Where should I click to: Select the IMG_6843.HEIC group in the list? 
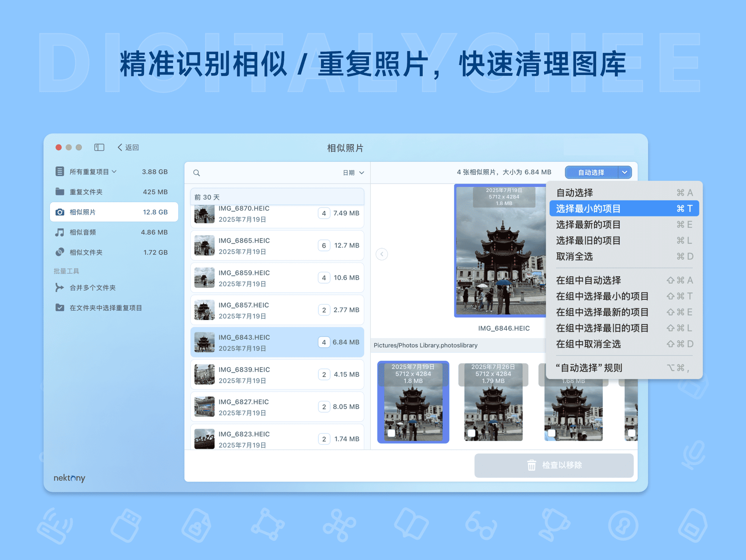tap(277, 342)
